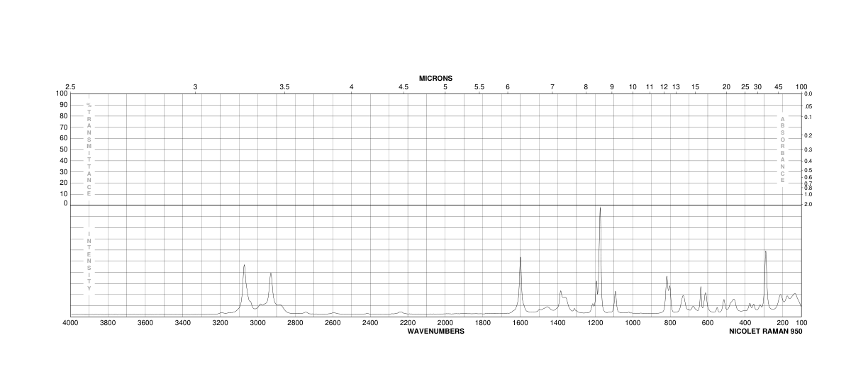Select the vertical INTENSITY label
868x374 pixels.
(x=89, y=261)
